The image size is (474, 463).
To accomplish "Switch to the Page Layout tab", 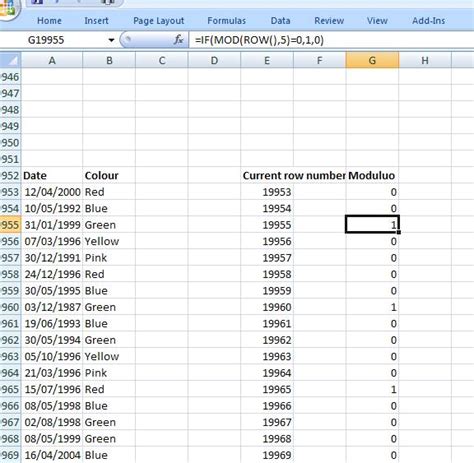I will [x=159, y=21].
